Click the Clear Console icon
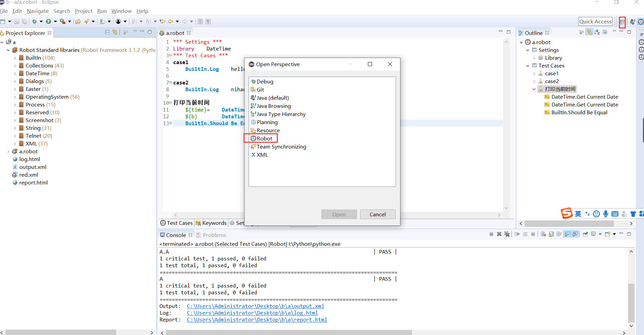644x335 pixels. point(543,234)
